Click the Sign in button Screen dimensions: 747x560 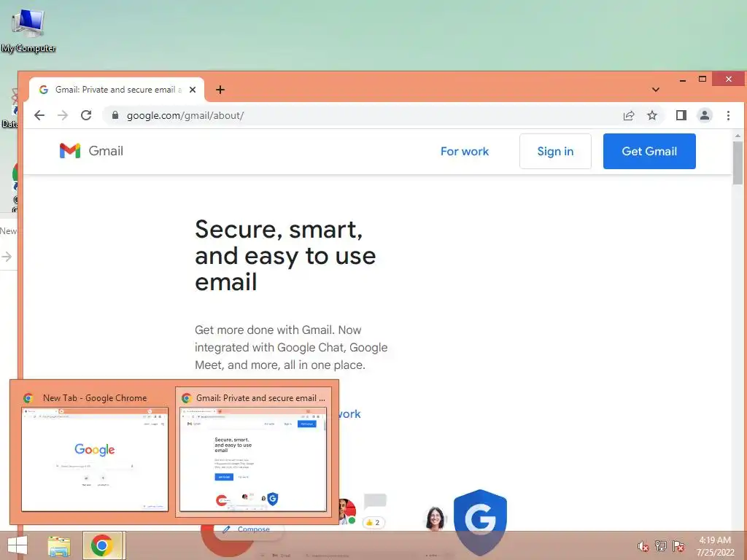pos(555,152)
